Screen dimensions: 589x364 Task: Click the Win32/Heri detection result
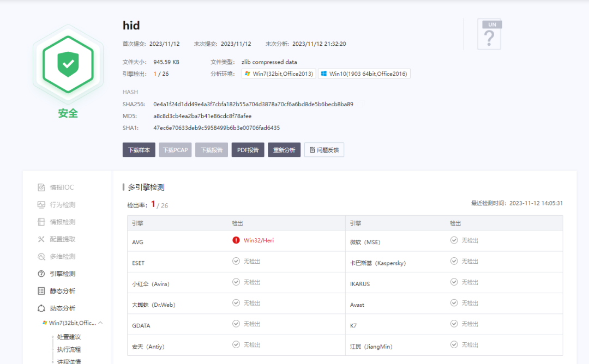click(x=259, y=240)
